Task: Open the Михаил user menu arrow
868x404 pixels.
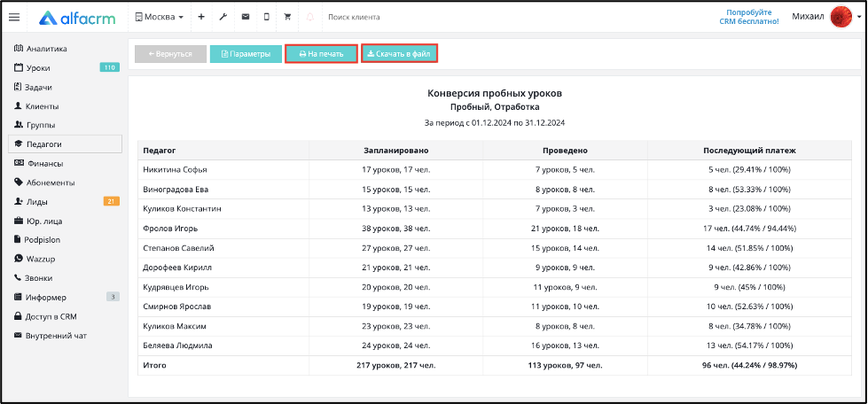Action: [x=858, y=17]
